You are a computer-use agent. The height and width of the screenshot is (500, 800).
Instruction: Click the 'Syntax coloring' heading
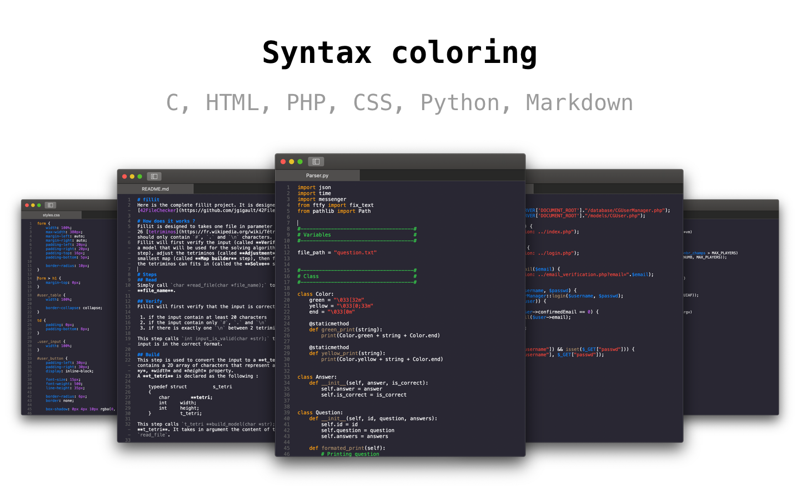click(x=399, y=53)
